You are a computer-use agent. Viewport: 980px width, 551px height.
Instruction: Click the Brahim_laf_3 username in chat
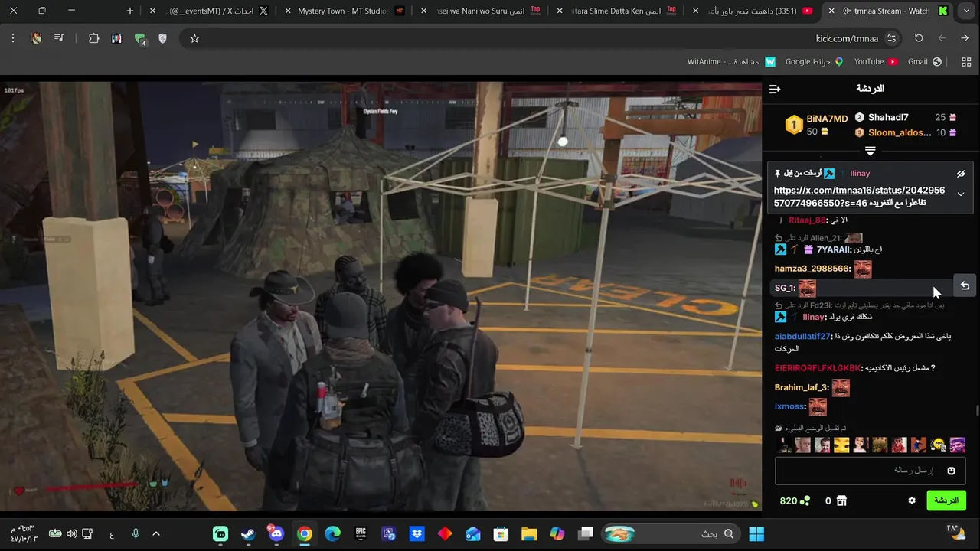[x=801, y=387]
